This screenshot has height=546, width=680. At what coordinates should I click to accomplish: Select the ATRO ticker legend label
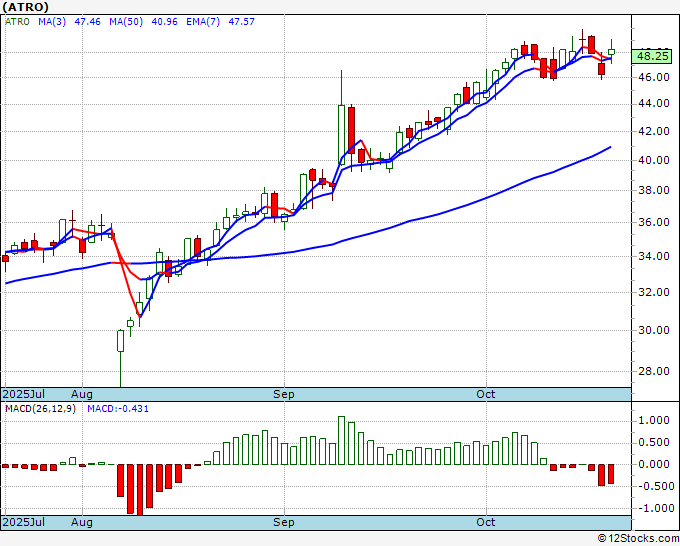17,22
